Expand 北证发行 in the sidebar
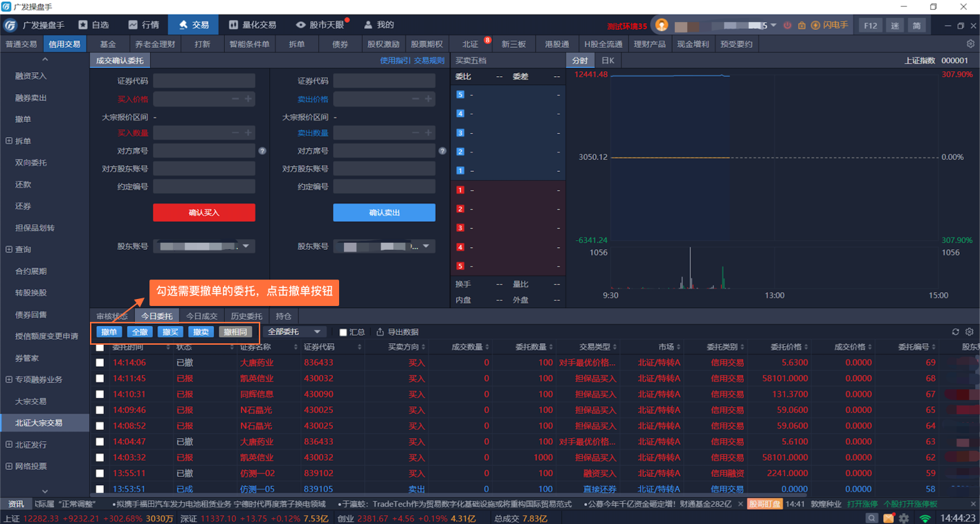This screenshot has height=524, width=980. click(9, 445)
